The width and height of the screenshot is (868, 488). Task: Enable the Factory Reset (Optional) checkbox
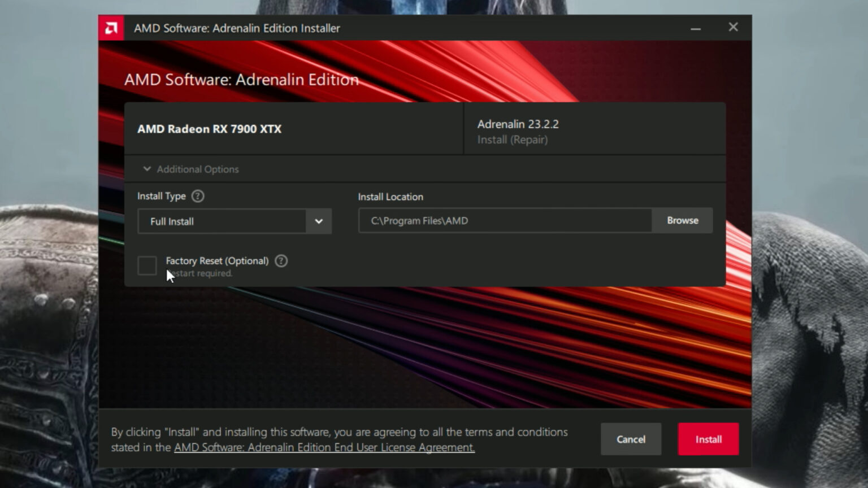pyautogui.click(x=147, y=265)
